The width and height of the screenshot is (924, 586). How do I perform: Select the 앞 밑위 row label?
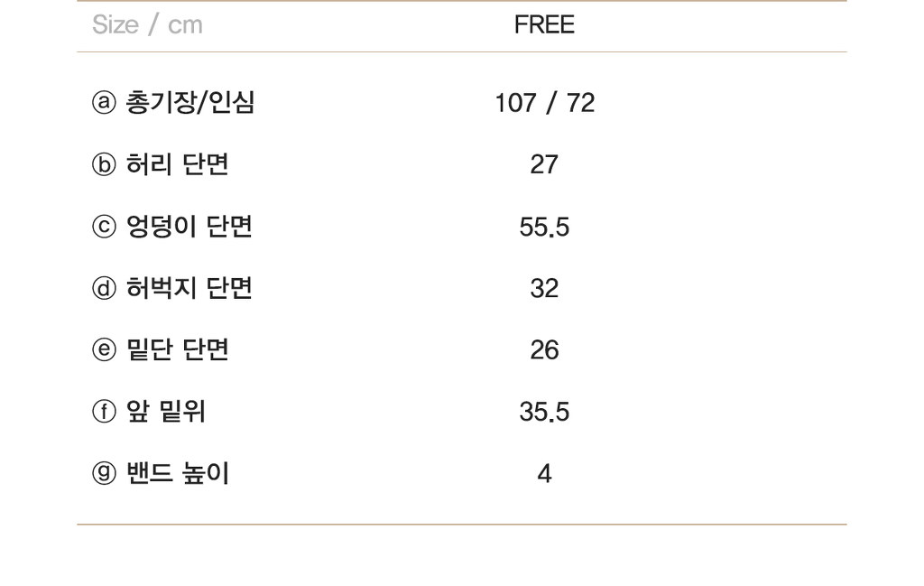tap(166, 412)
